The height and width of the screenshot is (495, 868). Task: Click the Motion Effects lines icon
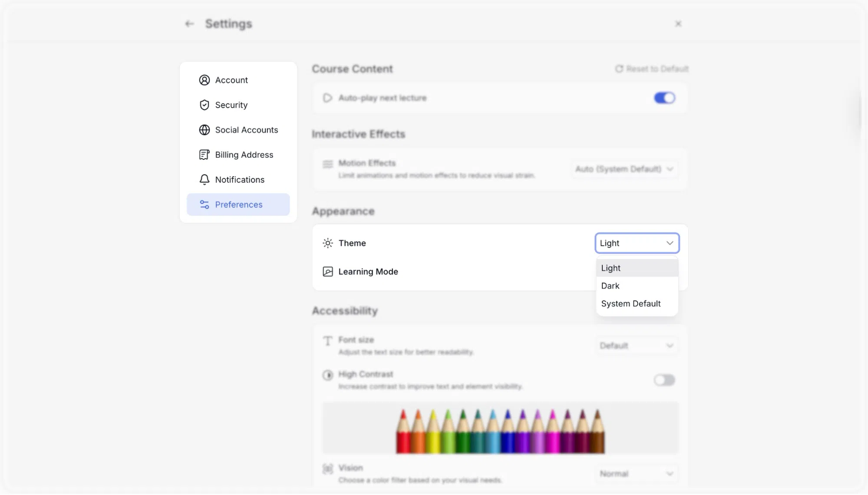[x=328, y=164]
